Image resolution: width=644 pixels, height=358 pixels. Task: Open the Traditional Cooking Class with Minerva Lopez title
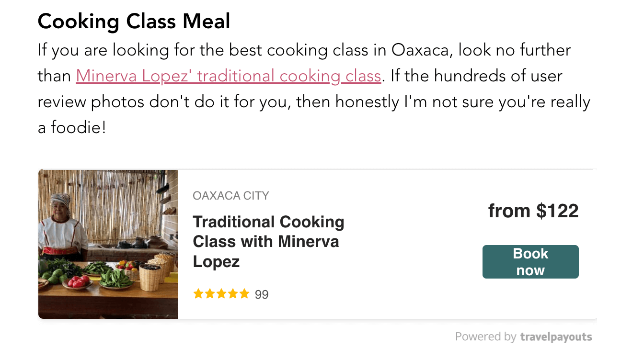click(268, 242)
